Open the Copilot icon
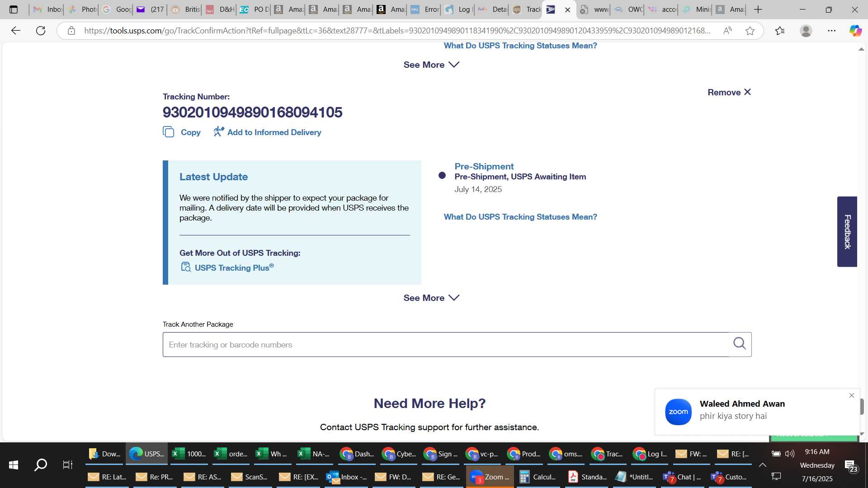Viewport: 868px width, 488px height. [x=855, y=31]
